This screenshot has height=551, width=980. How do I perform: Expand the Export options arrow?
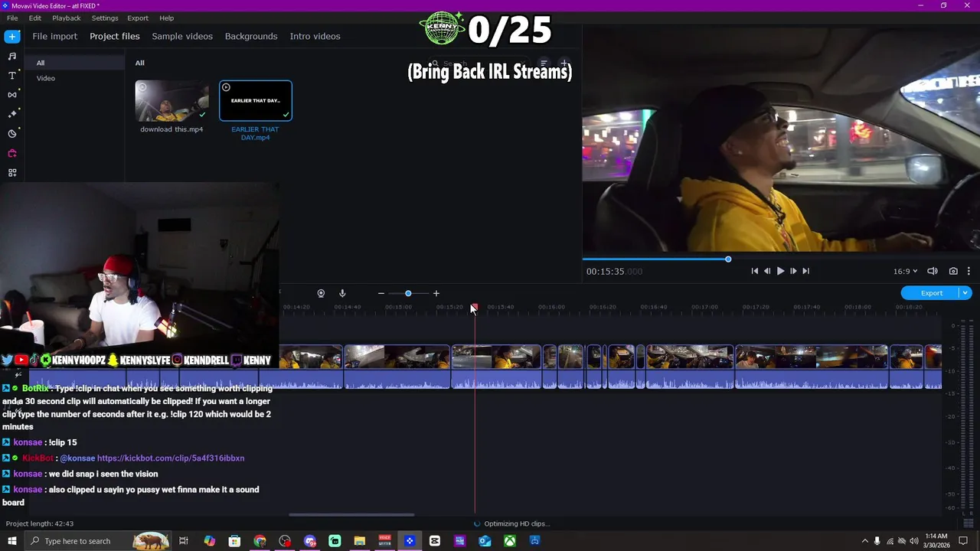coord(965,293)
